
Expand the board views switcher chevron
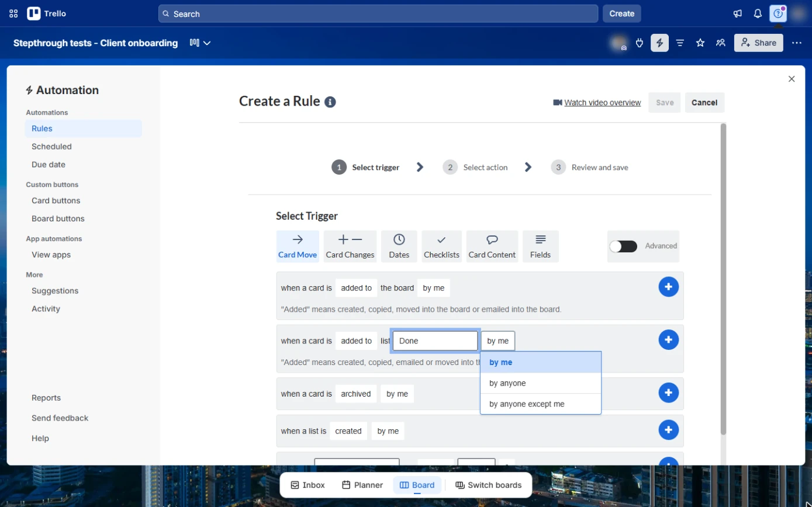click(x=207, y=43)
